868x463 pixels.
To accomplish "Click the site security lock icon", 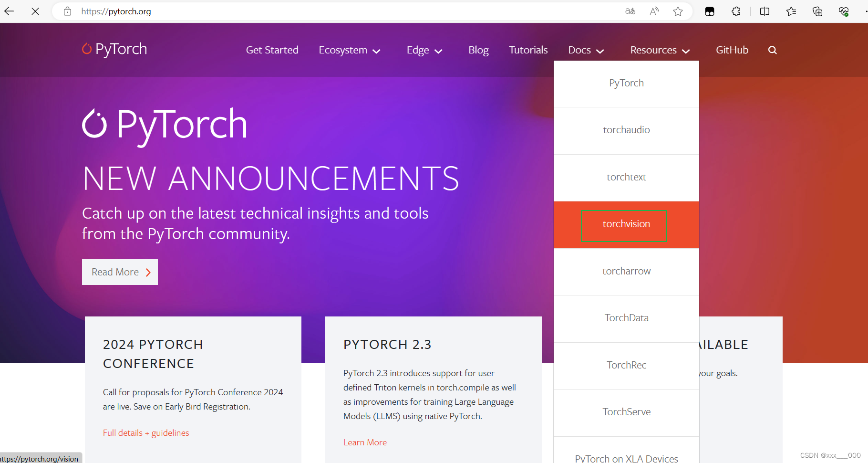I will [x=67, y=11].
